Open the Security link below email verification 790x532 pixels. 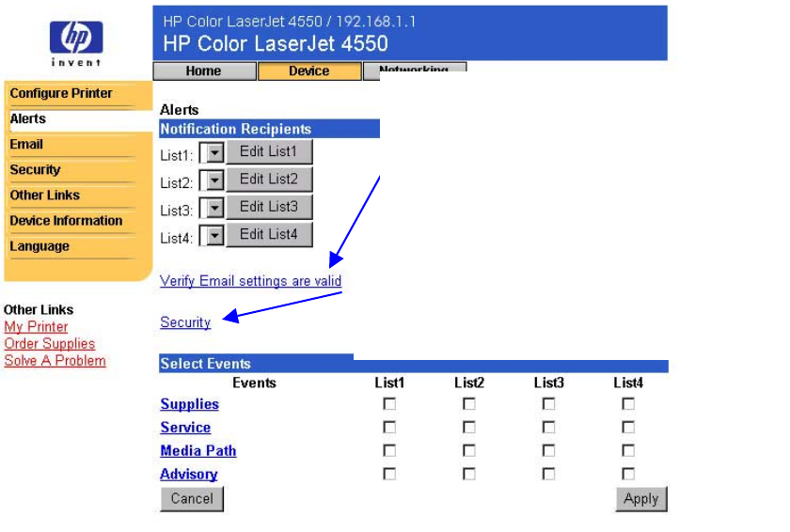(x=185, y=322)
